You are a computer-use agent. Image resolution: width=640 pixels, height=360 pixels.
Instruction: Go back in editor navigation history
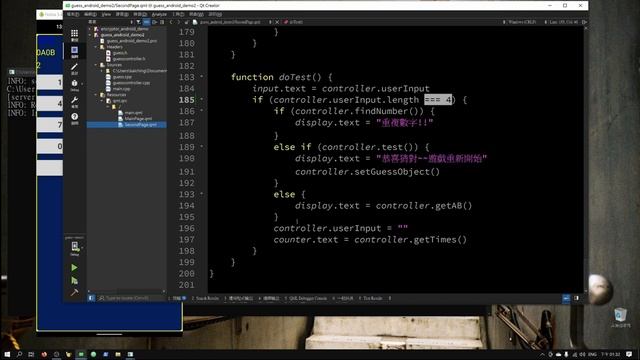pyautogui.click(x=171, y=22)
